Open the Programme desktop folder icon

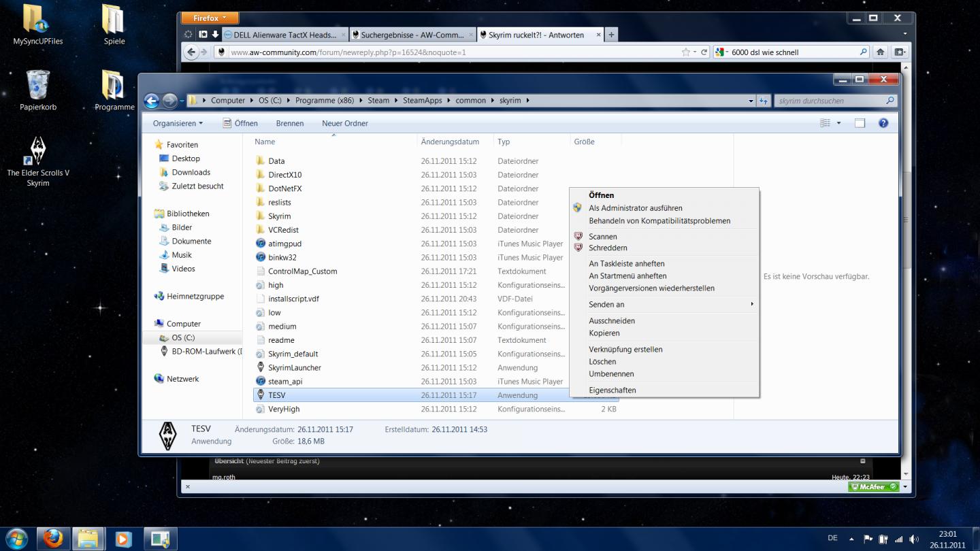click(114, 90)
